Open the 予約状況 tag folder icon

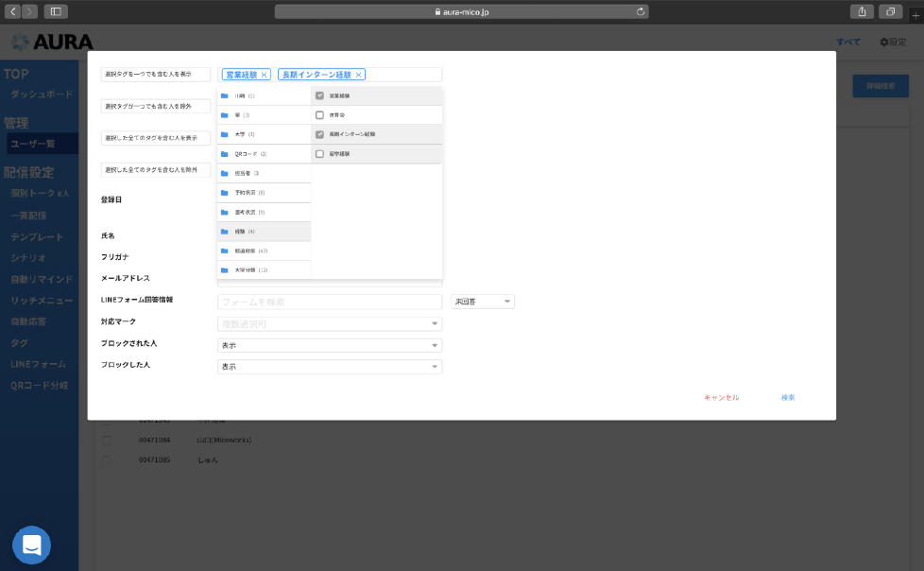pyautogui.click(x=225, y=193)
